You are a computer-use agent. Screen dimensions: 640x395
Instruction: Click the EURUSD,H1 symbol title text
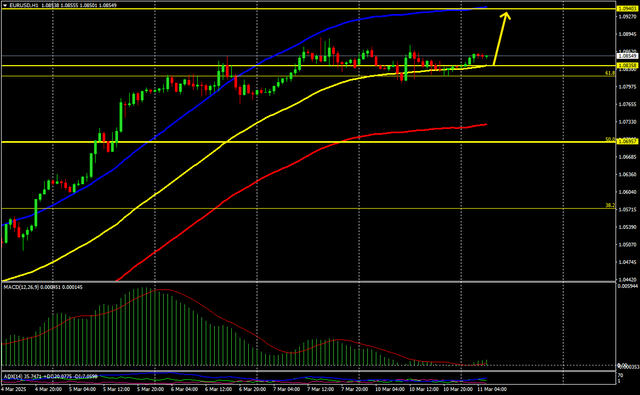click(24, 5)
